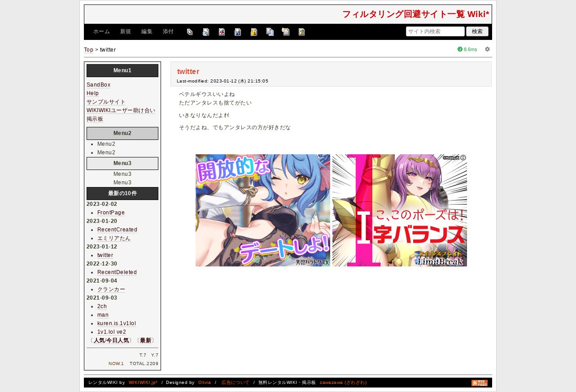Click the TOTAL.2209 counter text
Image resolution: width=576 pixels, height=392 pixels.
point(144,364)
